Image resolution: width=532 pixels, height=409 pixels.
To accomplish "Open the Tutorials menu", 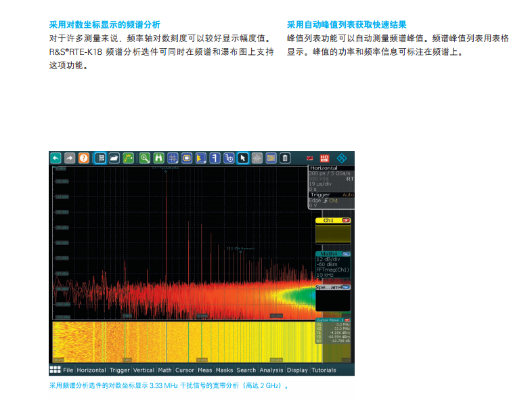I will coord(324,370).
